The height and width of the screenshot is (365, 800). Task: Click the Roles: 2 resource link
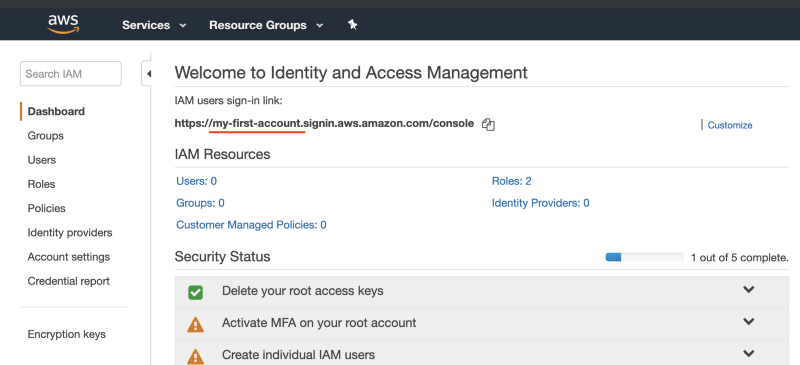[x=512, y=181]
